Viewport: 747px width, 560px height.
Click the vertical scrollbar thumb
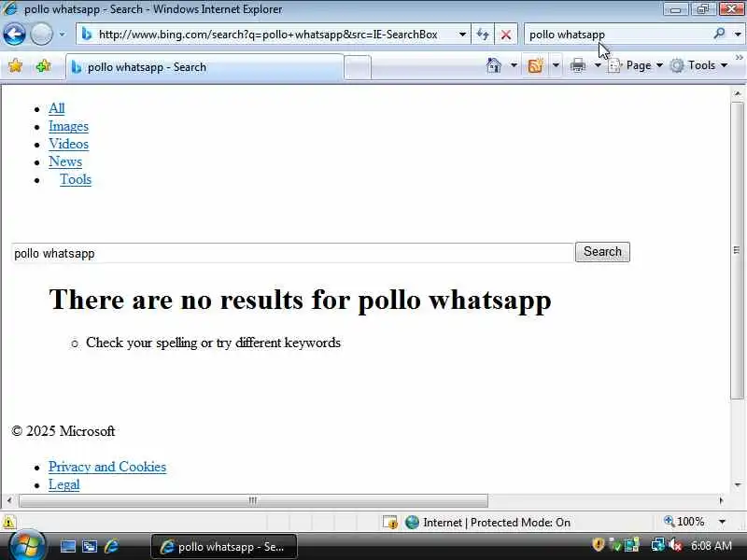(738, 250)
